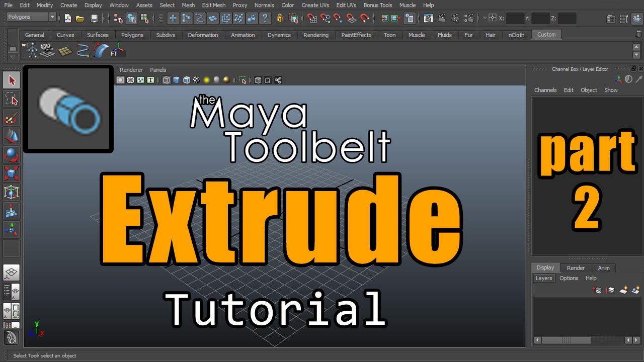Viewport: 644px width, 362px height.
Task: Open the viewport Panels menu
Action: pos(158,70)
